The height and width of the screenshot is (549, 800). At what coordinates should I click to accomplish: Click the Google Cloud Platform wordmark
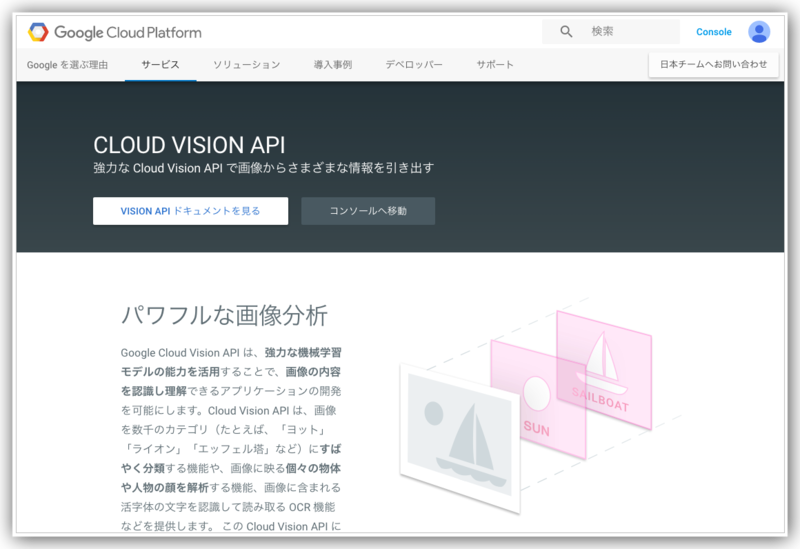pos(128,33)
